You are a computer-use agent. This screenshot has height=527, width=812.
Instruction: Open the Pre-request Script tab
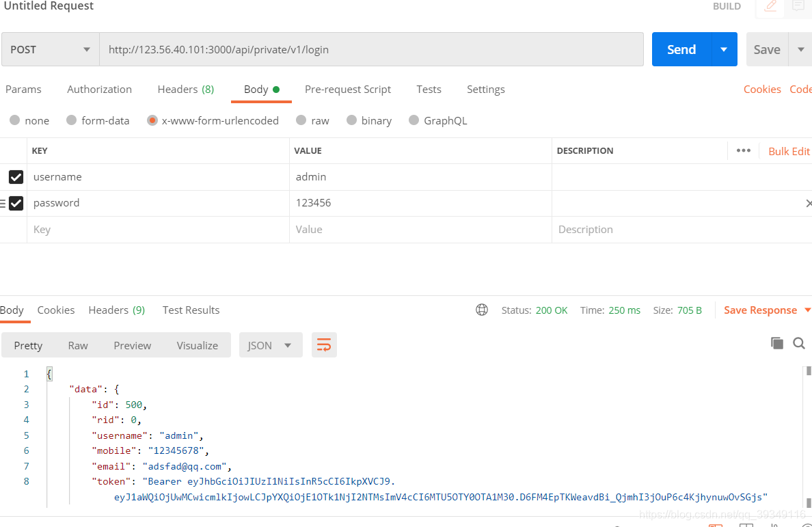[348, 90]
